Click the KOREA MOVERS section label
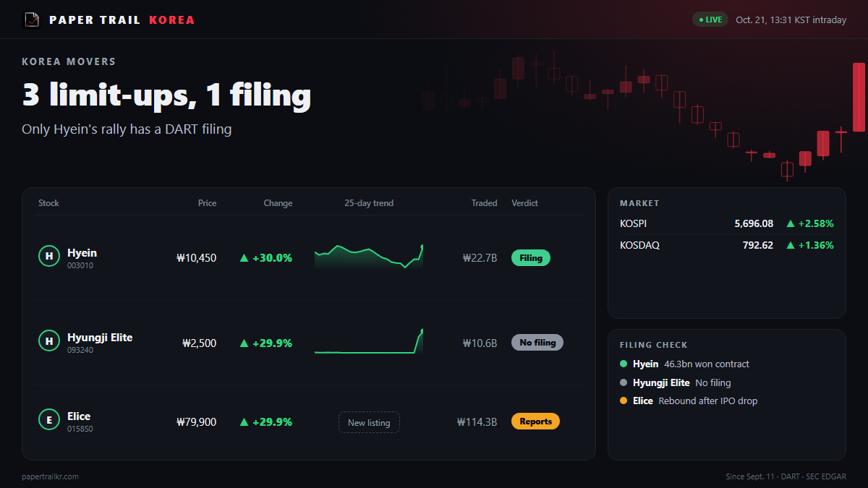This screenshot has width=868, height=488. 69,62
